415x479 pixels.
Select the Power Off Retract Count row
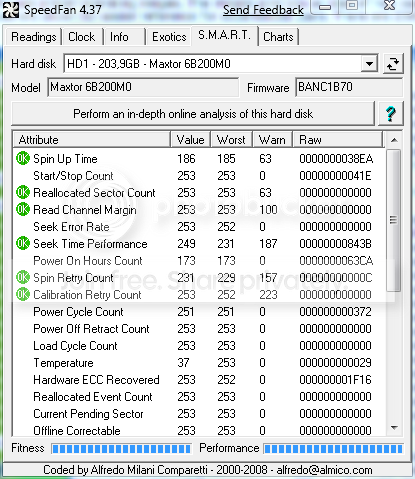coord(199,328)
